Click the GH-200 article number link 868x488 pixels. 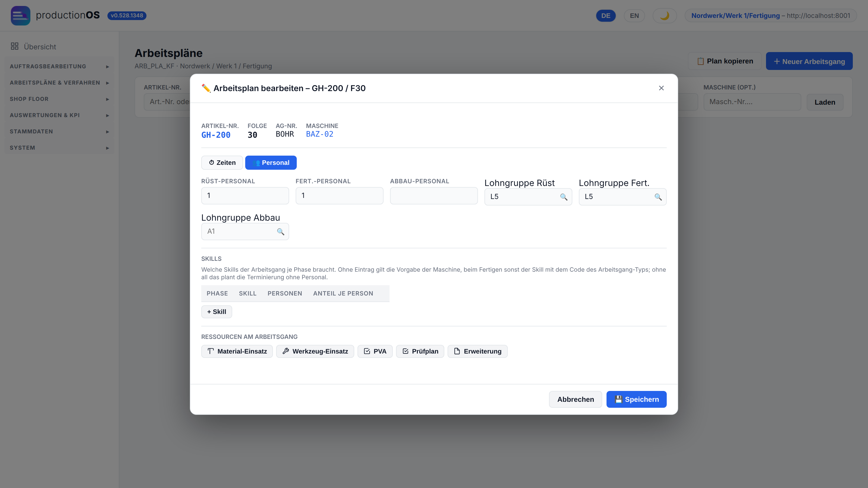point(216,135)
